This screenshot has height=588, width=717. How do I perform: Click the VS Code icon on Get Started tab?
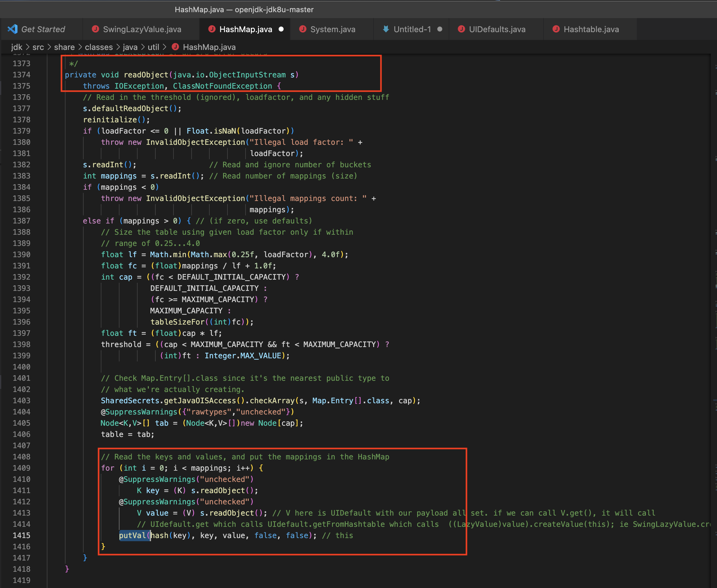click(x=12, y=29)
